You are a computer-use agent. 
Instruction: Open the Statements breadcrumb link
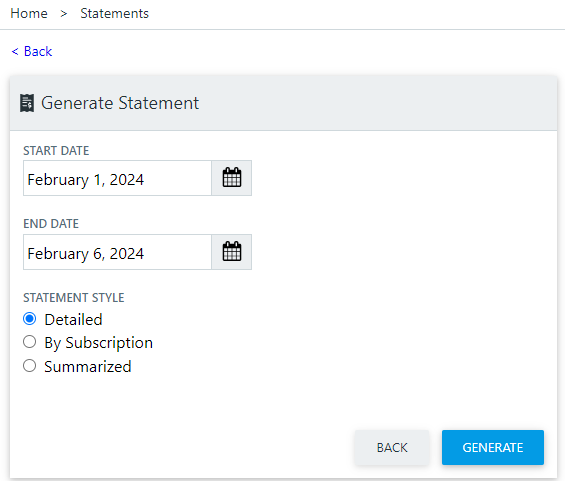[x=114, y=13]
